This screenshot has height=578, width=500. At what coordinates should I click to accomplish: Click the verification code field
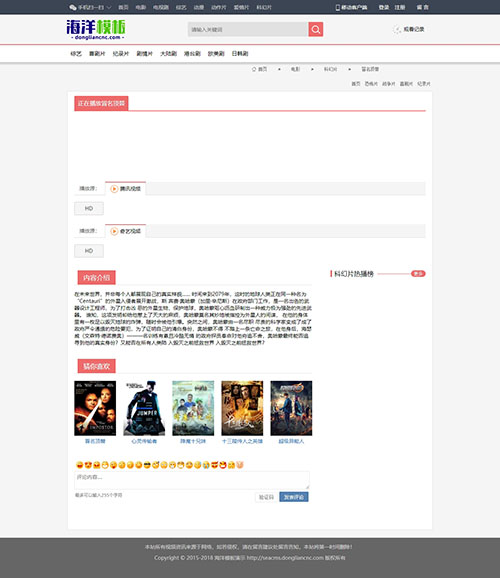[266, 497]
